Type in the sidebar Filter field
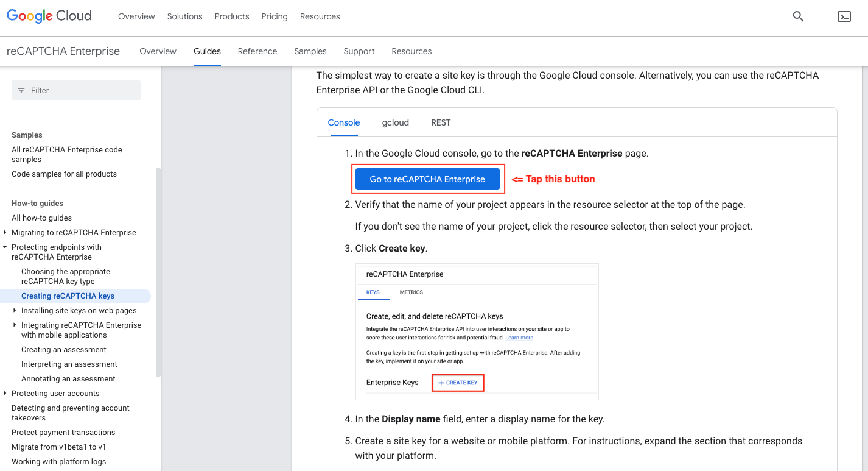 82,90
